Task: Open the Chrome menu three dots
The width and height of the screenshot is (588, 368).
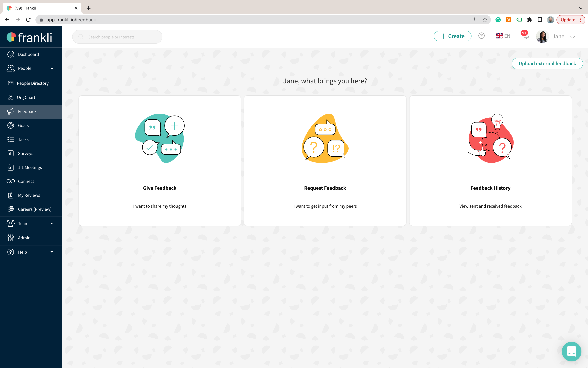Action: pyautogui.click(x=581, y=20)
